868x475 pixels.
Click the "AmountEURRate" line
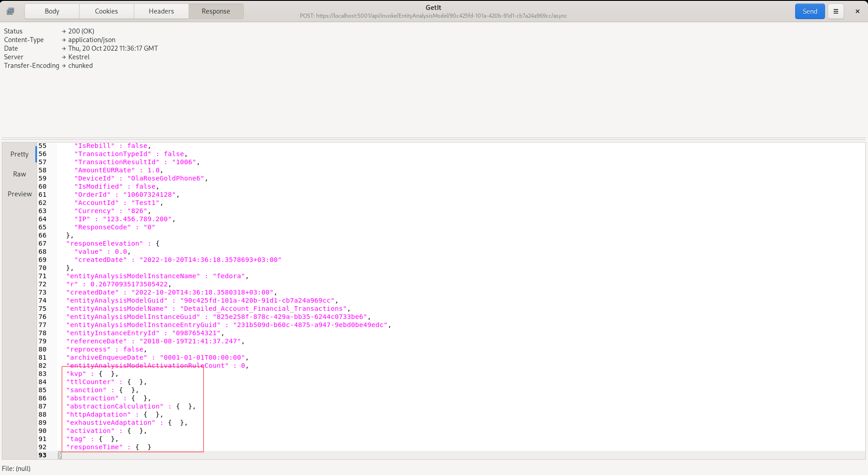click(119, 170)
